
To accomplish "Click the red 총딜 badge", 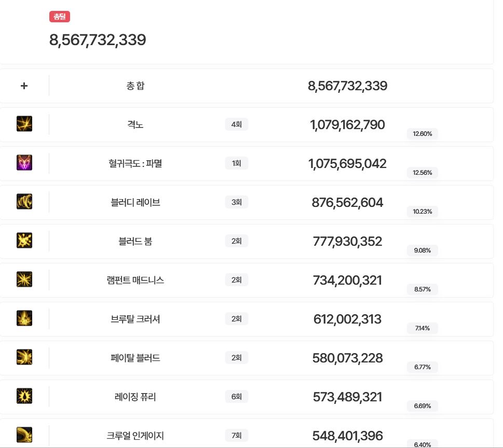I will pyautogui.click(x=60, y=17).
